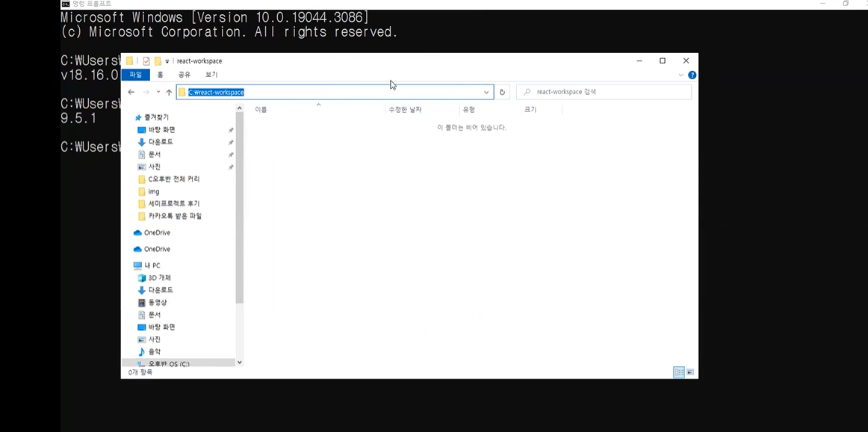Click the properties checkmark icon in title bar
This screenshot has height=432, width=868.
point(146,61)
